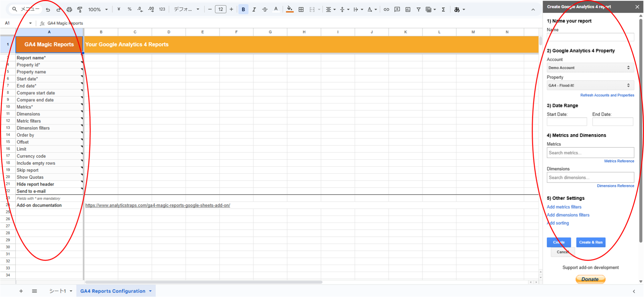Screen dimensions: 644x297
Task: Collapse the toolbar menus with chevron
Action: [533, 10]
